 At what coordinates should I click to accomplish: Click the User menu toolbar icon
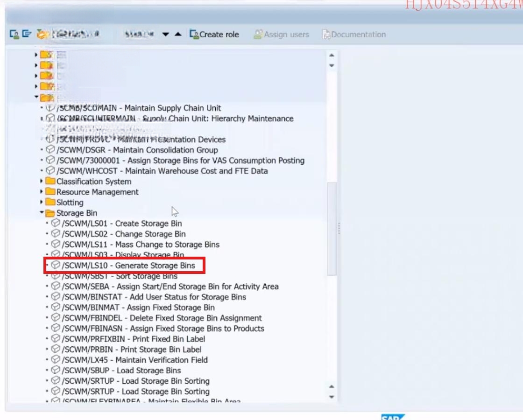(14, 34)
